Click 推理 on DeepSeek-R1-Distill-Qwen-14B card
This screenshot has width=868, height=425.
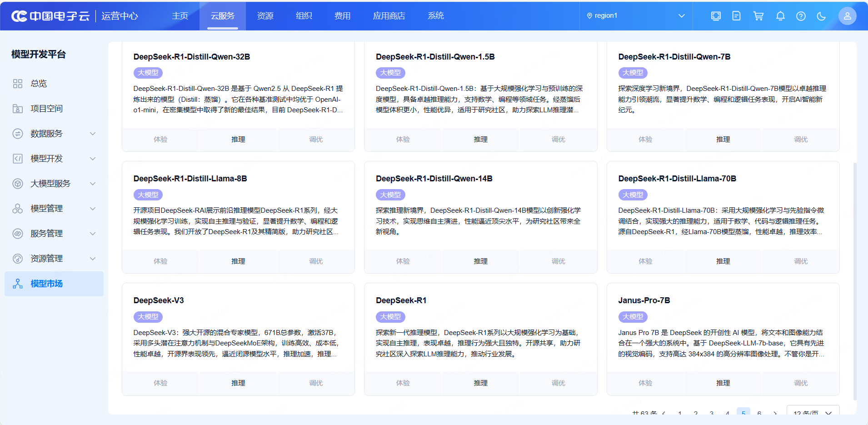click(480, 261)
